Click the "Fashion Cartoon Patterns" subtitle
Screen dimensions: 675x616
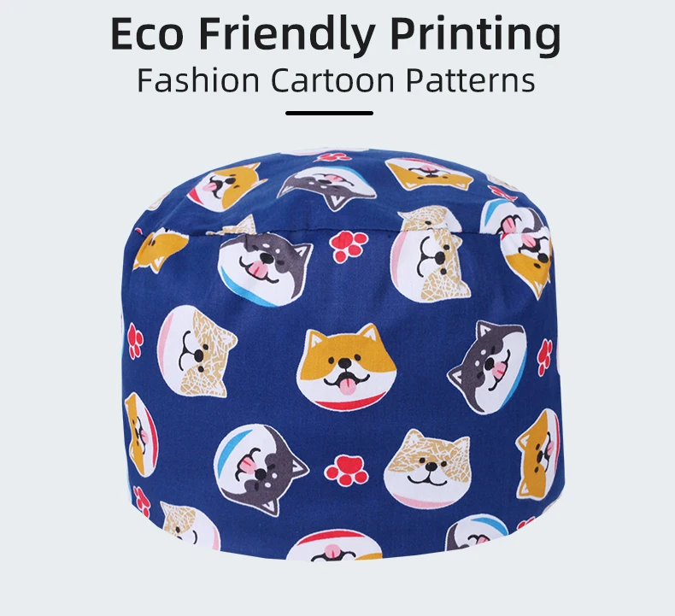coord(336,80)
